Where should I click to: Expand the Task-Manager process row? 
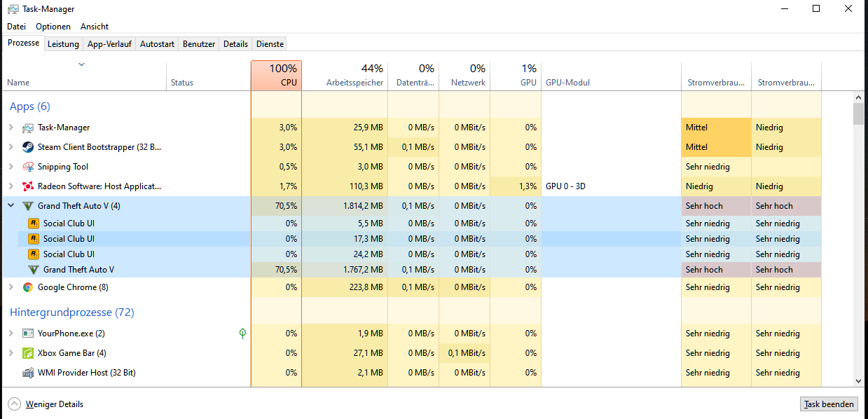coord(11,128)
